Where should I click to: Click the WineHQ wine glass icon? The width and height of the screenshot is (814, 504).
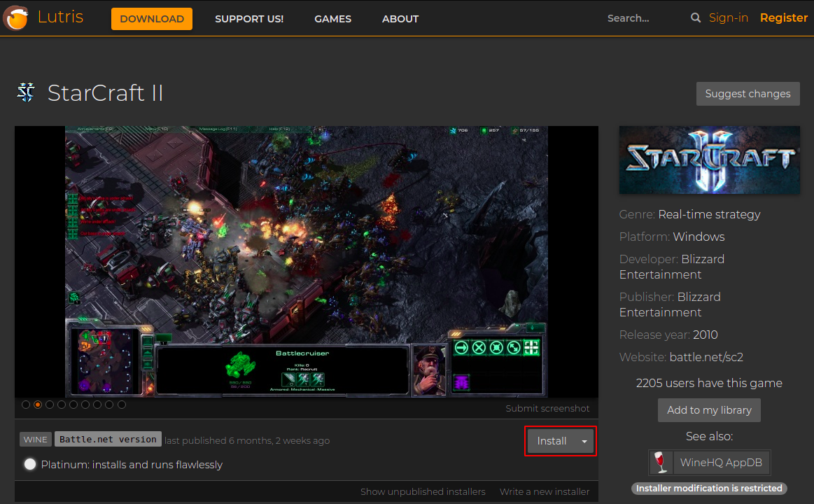[659, 463]
